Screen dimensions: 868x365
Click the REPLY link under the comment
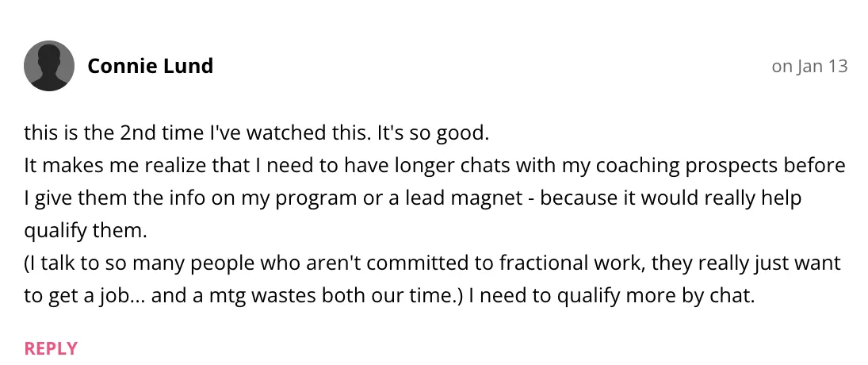(x=51, y=348)
